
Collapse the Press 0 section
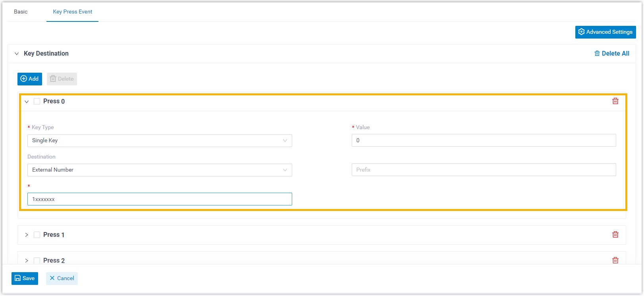(27, 102)
